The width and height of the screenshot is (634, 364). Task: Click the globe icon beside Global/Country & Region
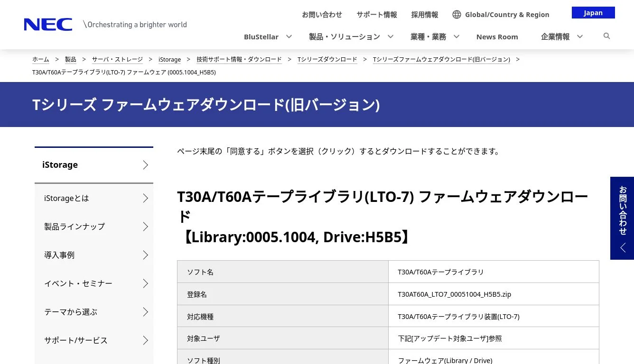(457, 15)
